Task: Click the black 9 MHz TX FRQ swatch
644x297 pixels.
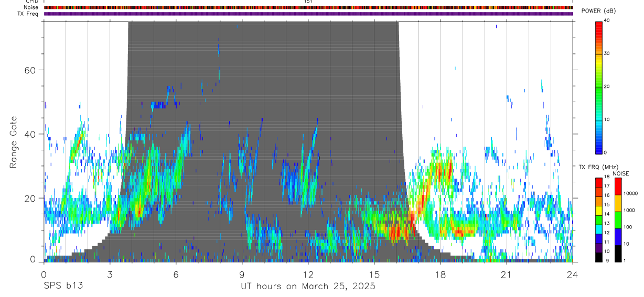Action: click(599, 257)
